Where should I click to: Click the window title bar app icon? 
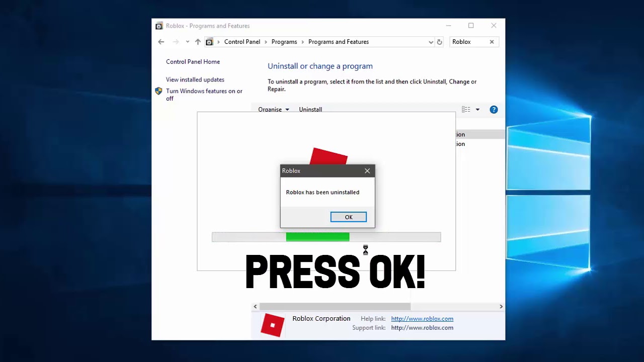coord(159,26)
